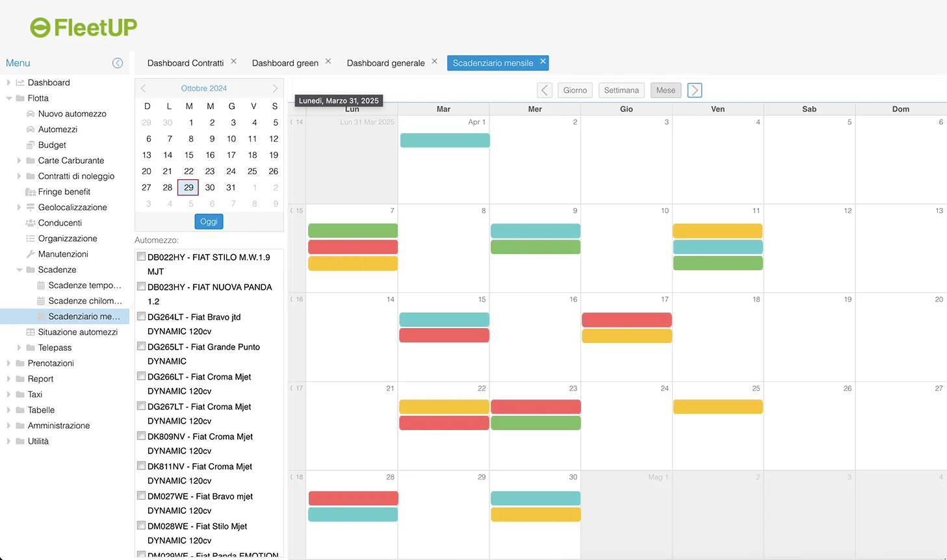Open the yellow event on Friday 25
Screen dimensions: 947x560
click(x=718, y=407)
